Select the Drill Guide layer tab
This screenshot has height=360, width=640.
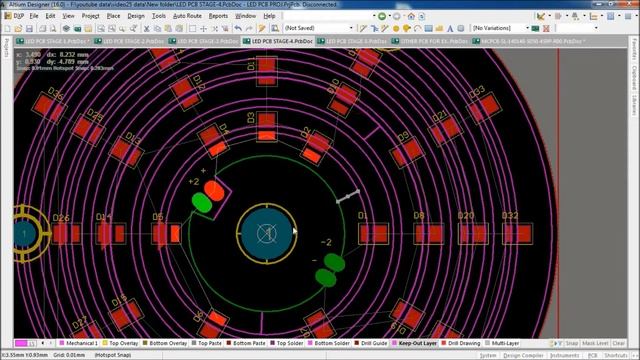tap(371, 343)
